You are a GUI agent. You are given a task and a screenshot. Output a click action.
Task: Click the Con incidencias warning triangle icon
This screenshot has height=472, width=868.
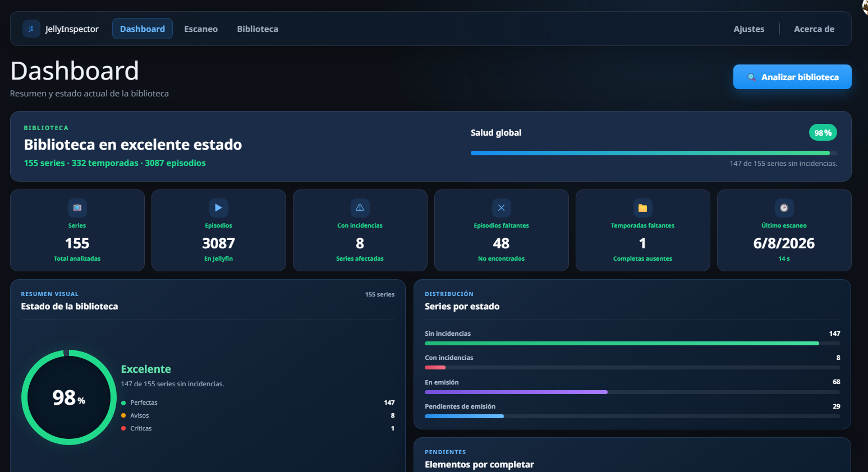360,208
